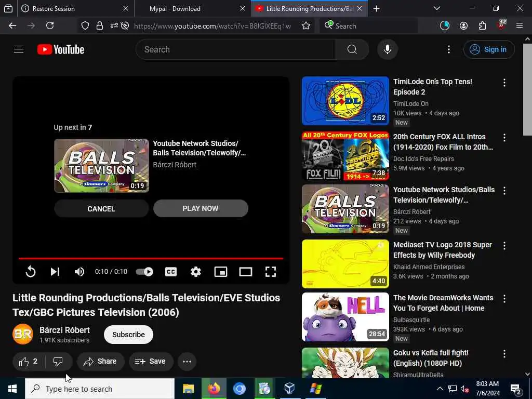Select the Little Rounding Productions tab
This screenshot has width=532, height=399.
[x=310, y=8]
